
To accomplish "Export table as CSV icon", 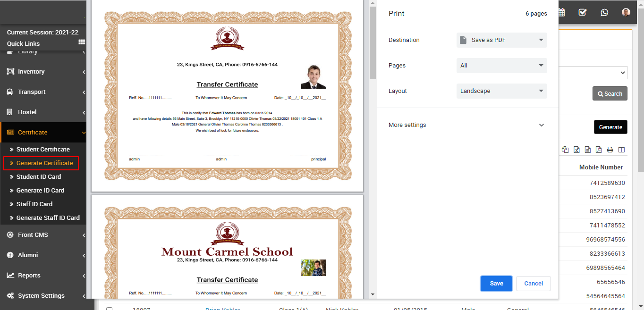I will click(587, 150).
